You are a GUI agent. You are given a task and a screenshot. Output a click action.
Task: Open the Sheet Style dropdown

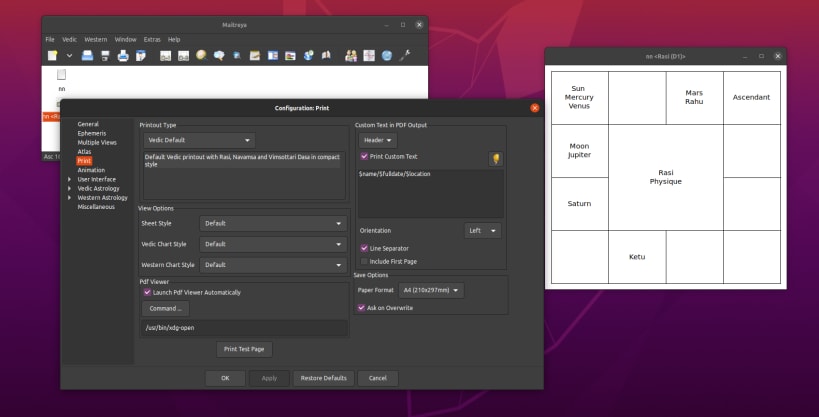coord(273,223)
